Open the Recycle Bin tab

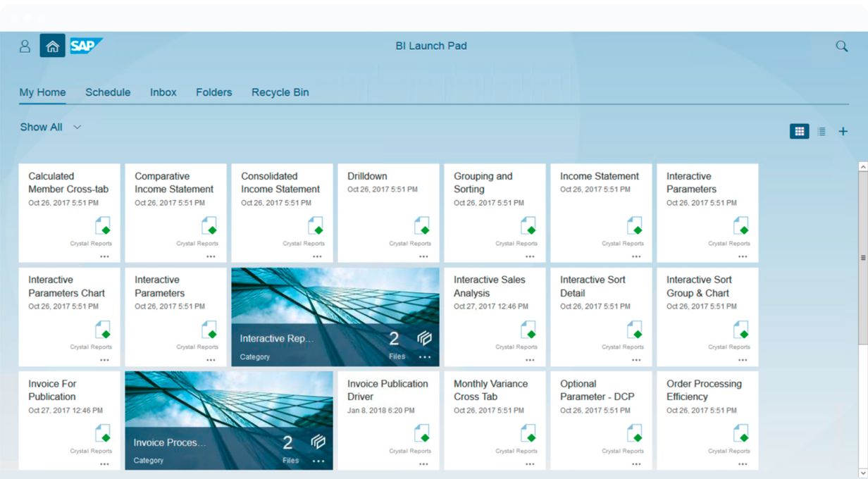coord(280,92)
